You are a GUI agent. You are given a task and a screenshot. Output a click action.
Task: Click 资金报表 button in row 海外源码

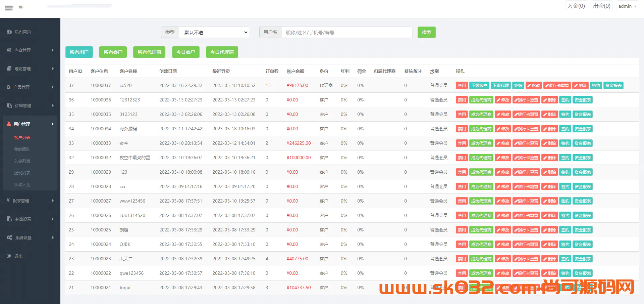pos(583,129)
